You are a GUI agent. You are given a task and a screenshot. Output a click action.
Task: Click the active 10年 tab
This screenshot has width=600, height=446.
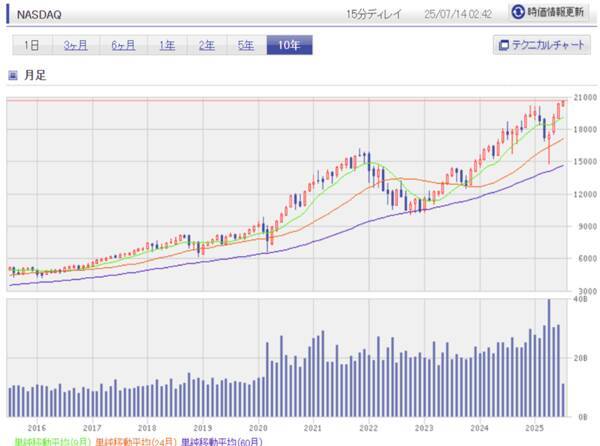point(289,45)
